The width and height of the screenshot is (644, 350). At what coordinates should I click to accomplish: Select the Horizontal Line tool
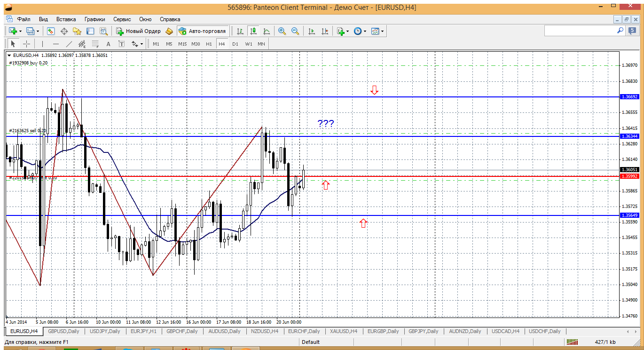pyautogui.click(x=56, y=44)
